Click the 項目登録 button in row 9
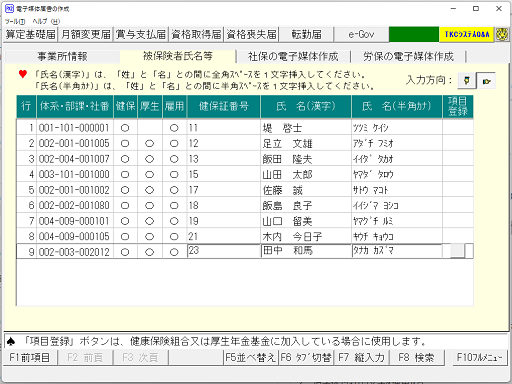Image resolution: width=512 pixels, height=384 pixels. pos(457,251)
